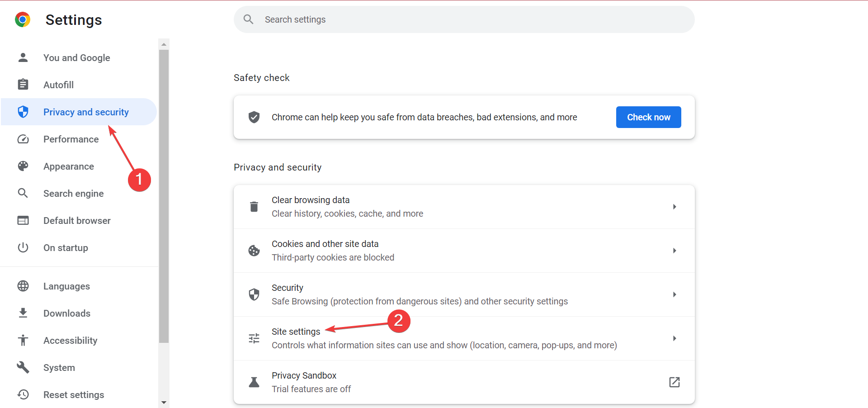
Task: Click the Accessibility figure icon
Action: 23,341
